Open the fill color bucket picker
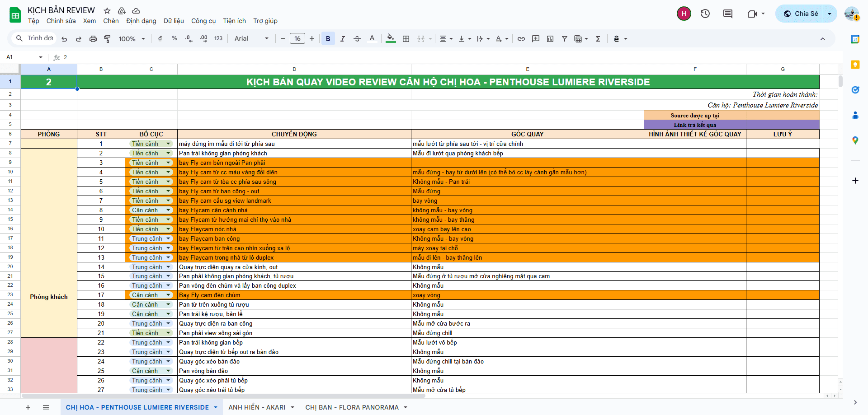This screenshot has height=415, width=868. point(391,39)
